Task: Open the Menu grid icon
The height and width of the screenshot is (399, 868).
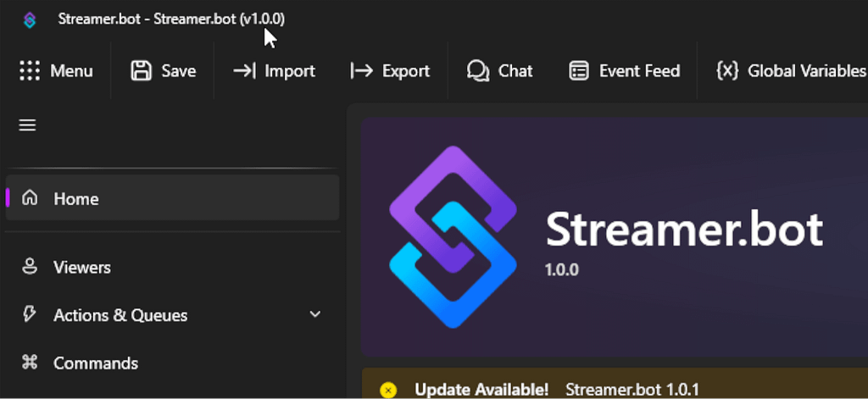Action: 31,71
